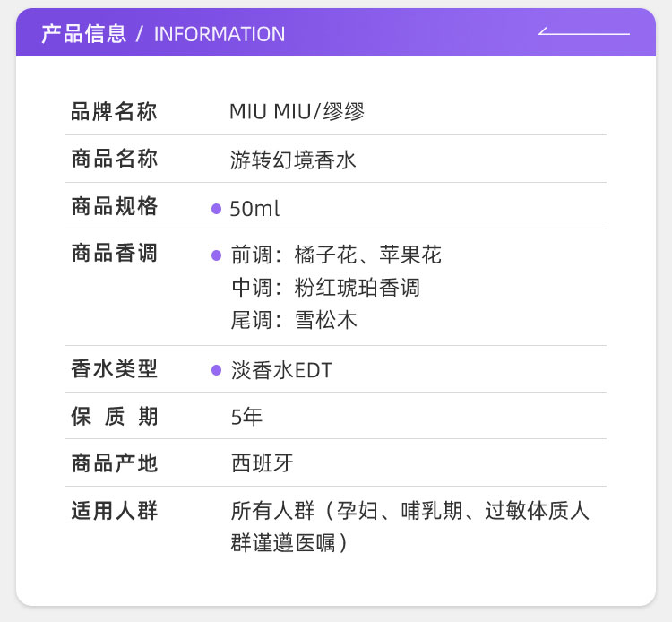Screen dimensions: 672x622
Task: Select the 游转幻境香水 product name
Action: (293, 160)
